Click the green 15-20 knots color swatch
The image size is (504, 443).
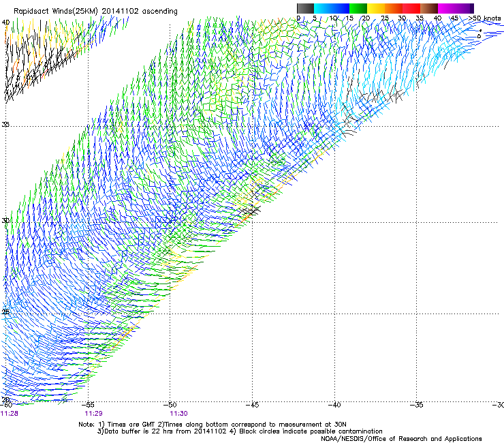pyautogui.click(x=358, y=8)
